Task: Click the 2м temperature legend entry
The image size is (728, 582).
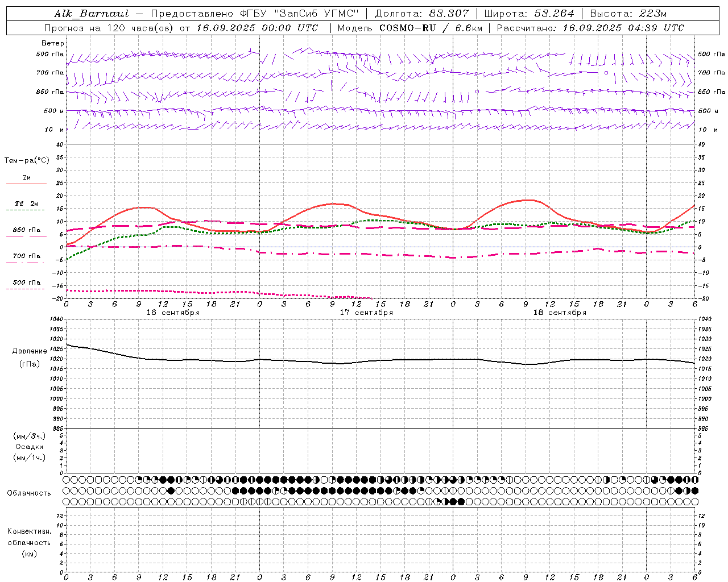Action: click(x=27, y=178)
